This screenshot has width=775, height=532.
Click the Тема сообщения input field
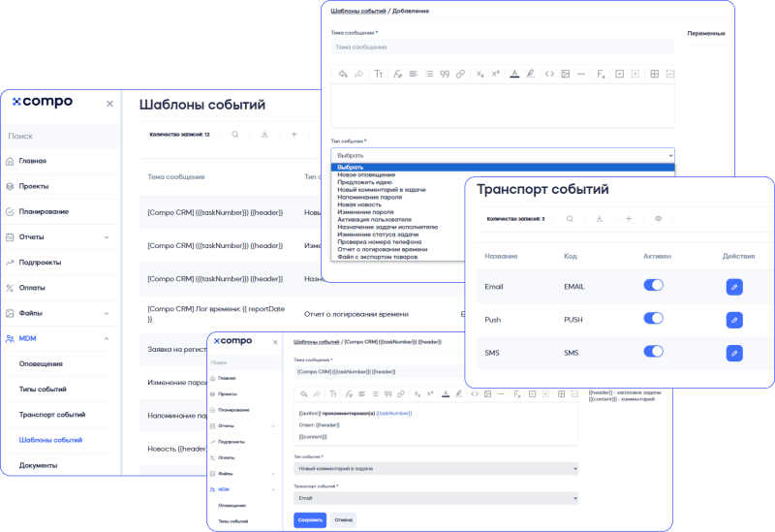click(502, 47)
